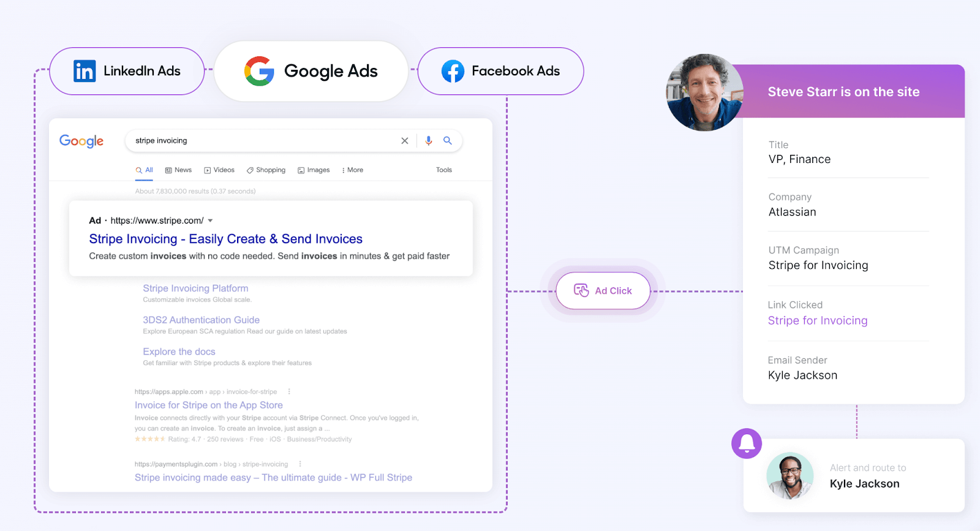Select the Facebook Ads pill
The image size is (980, 531).
click(500, 71)
